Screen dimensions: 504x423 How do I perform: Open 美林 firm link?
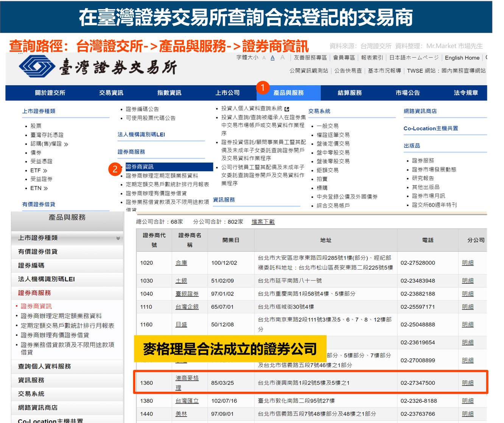click(x=181, y=414)
